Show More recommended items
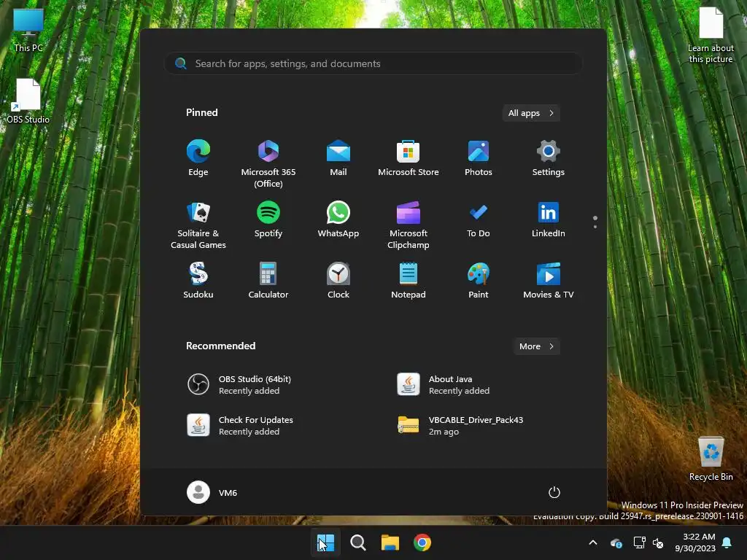The image size is (747, 560). point(536,346)
